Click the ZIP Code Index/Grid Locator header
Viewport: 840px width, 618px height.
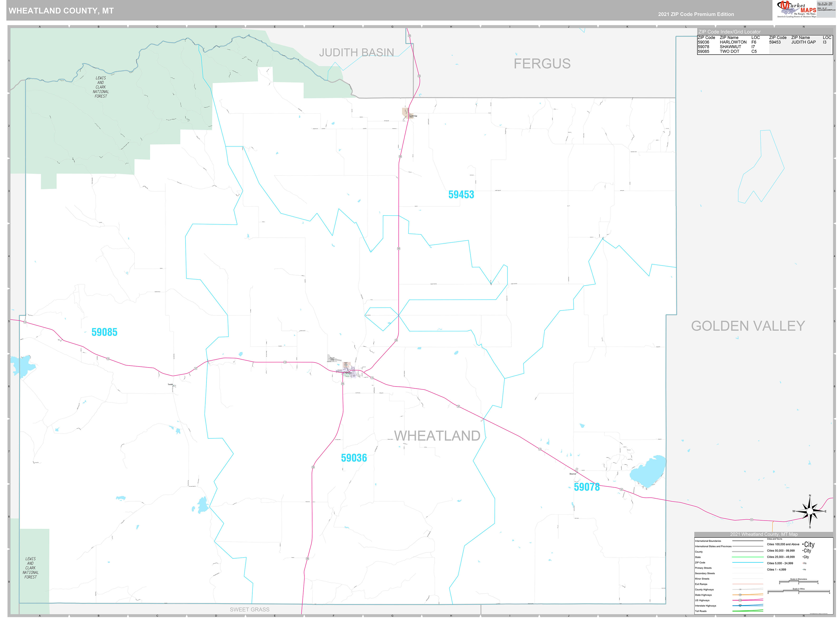pos(729,32)
